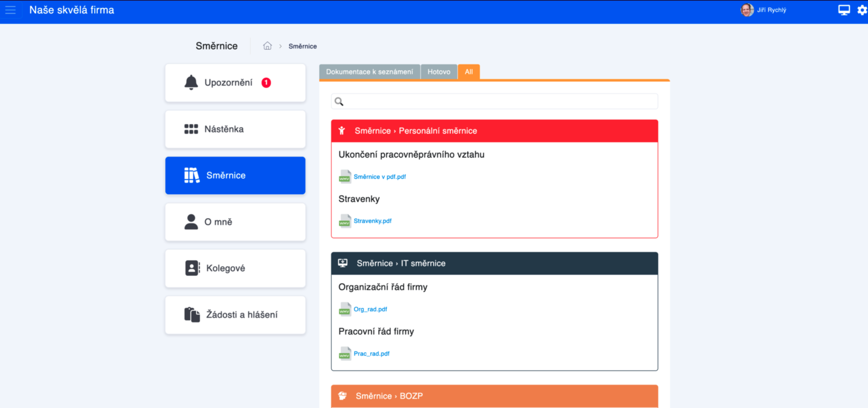Click the home breadcrumb icon

pos(267,46)
